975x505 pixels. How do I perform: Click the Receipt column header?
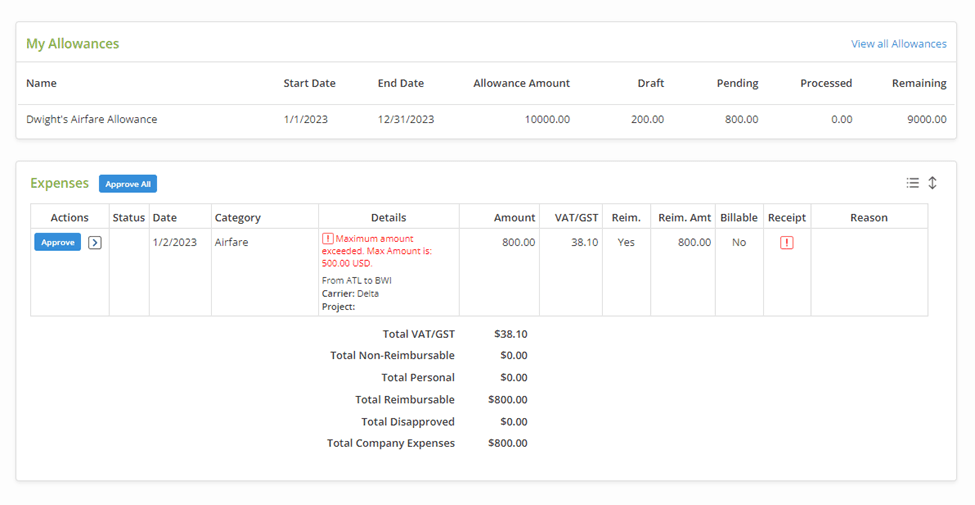(786, 217)
